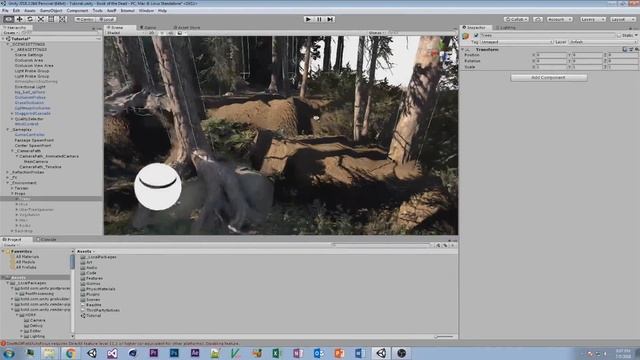Switch to the Console tab
Viewport: 640px width, 360px height.
[x=46, y=240]
